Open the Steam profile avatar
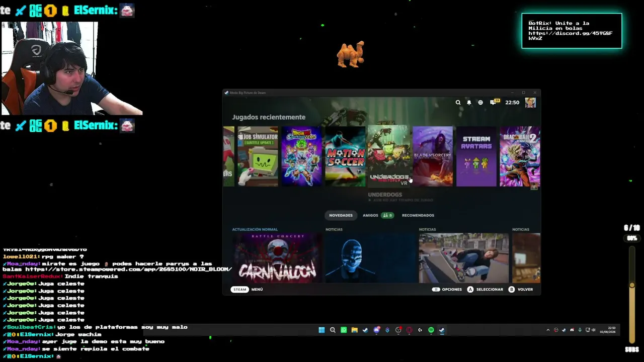The width and height of the screenshot is (644, 362). tap(530, 103)
